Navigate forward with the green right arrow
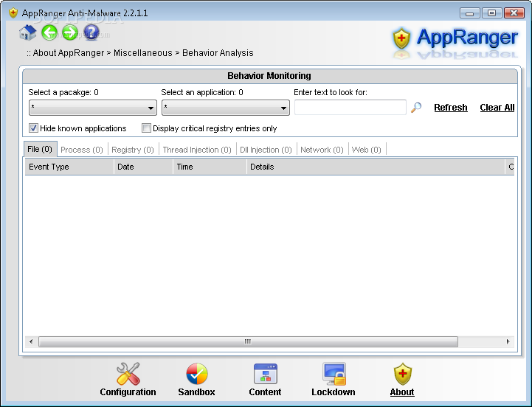This screenshot has height=407, width=532. pyautogui.click(x=70, y=32)
